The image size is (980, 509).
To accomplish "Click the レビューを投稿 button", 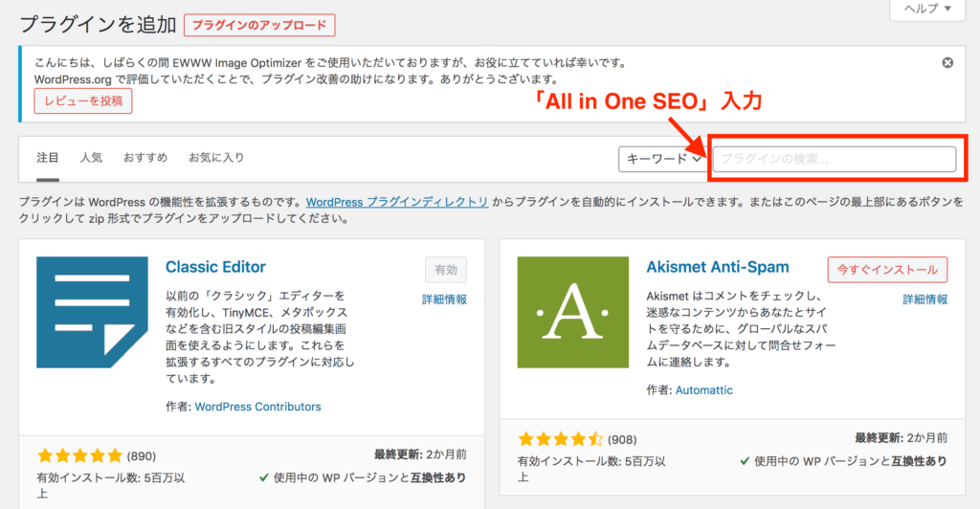I will tap(83, 101).
